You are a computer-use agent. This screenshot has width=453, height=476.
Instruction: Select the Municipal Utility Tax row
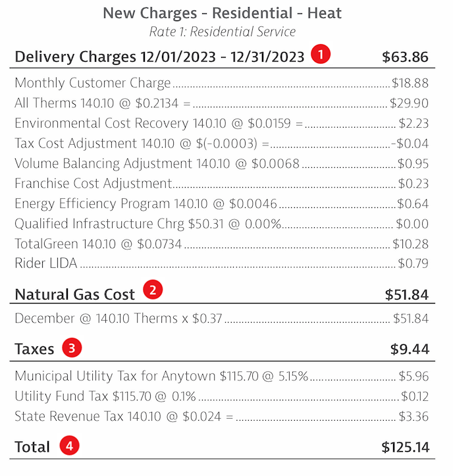point(222,376)
